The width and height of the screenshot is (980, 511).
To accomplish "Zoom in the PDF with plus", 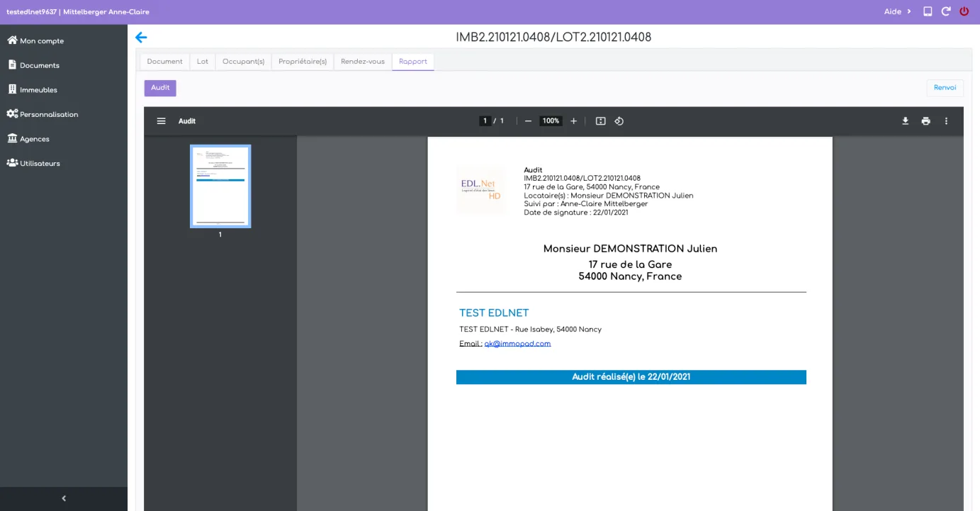I will [x=574, y=121].
